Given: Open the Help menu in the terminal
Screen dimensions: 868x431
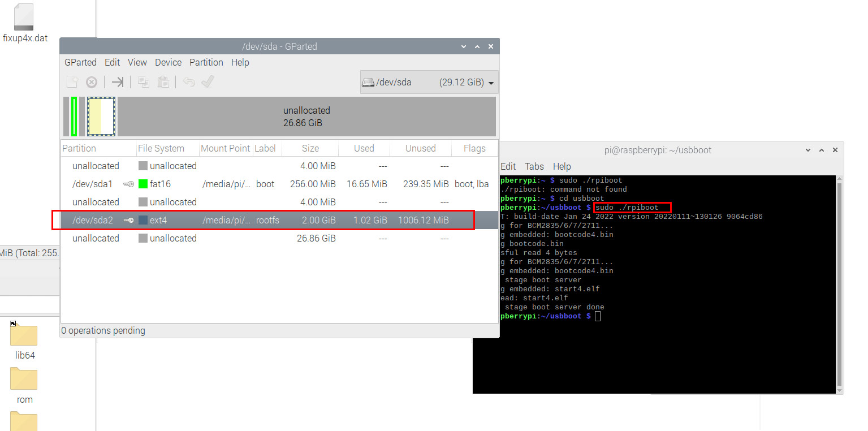Looking at the screenshot, I should (x=562, y=166).
